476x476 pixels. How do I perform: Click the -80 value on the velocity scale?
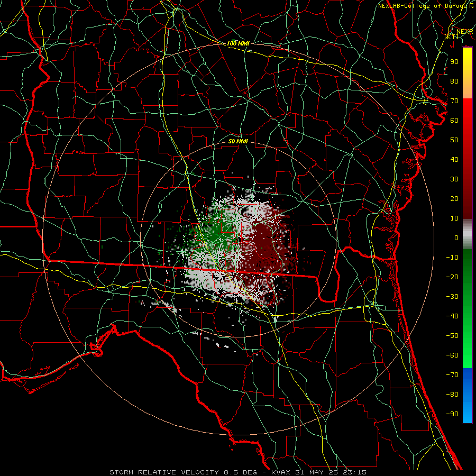click(452, 395)
